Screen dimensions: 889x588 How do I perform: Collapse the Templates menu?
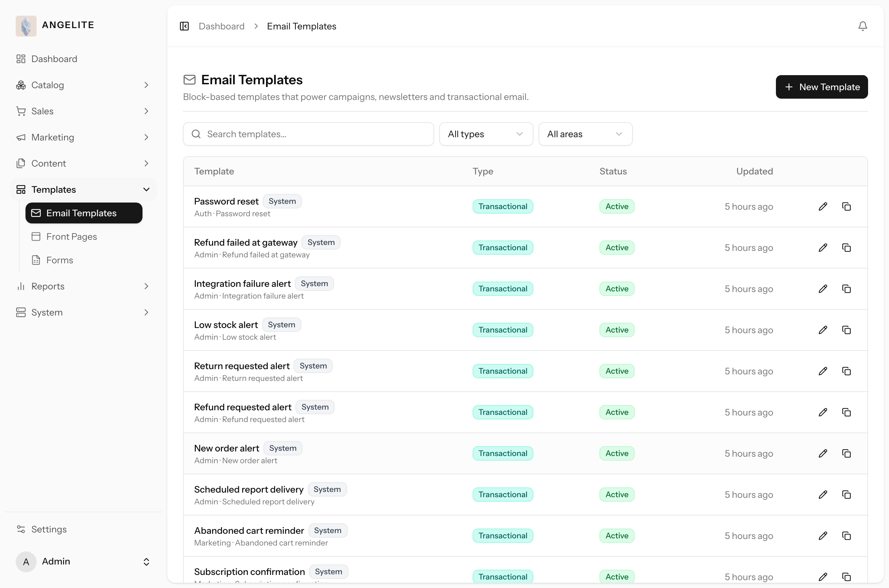tap(83, 190)
